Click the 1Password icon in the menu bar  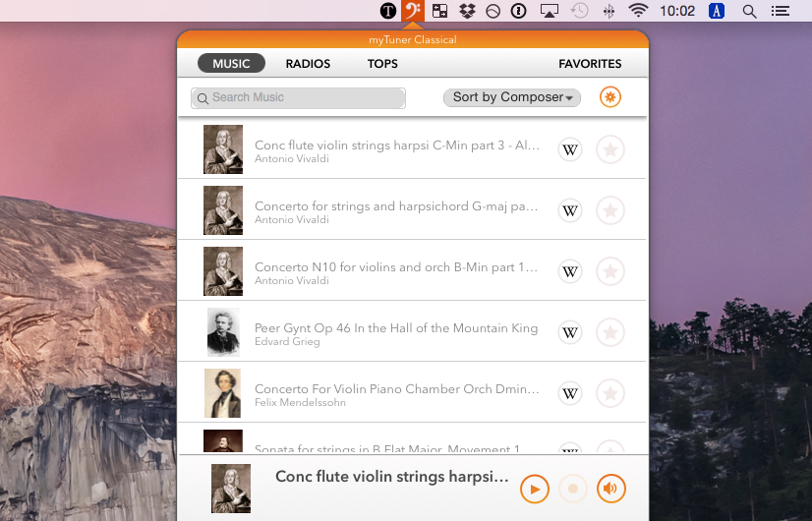518,11
